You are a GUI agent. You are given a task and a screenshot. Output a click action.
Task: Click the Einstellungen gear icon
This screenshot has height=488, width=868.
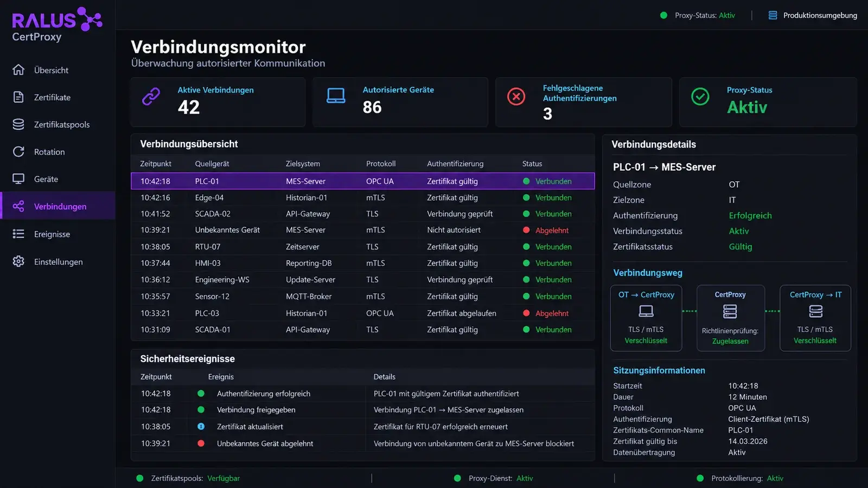[18, 261]
